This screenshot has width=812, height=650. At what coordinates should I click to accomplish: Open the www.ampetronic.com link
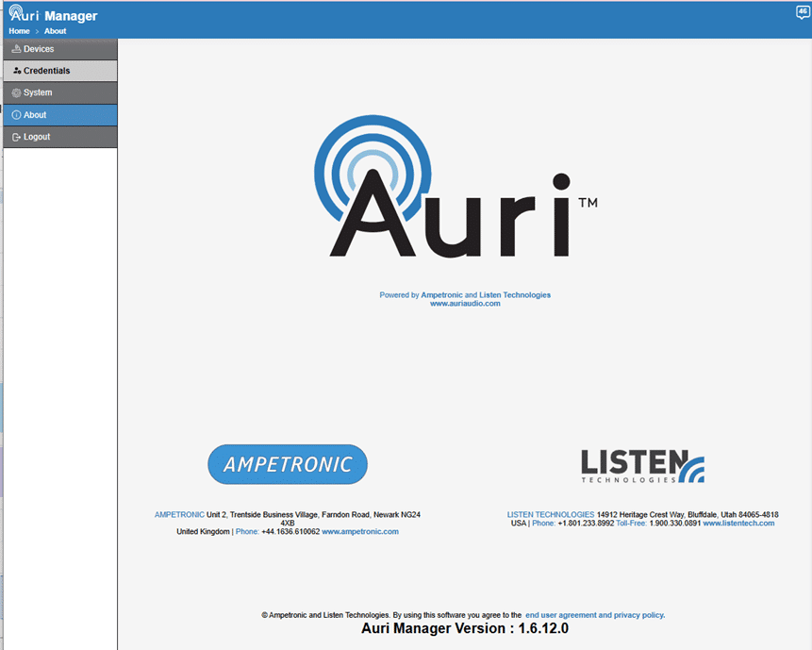click(360, 532)
